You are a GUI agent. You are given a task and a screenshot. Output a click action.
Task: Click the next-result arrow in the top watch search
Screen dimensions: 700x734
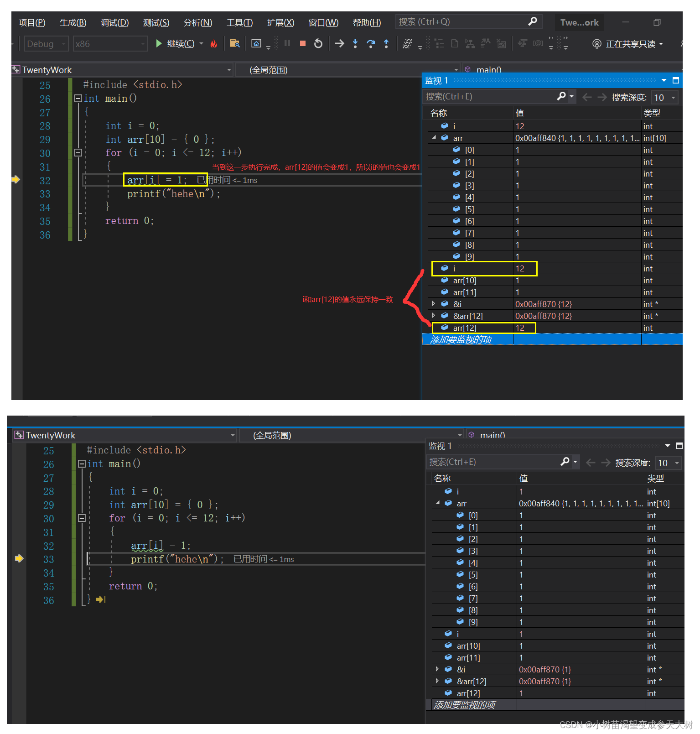point(602,97)
